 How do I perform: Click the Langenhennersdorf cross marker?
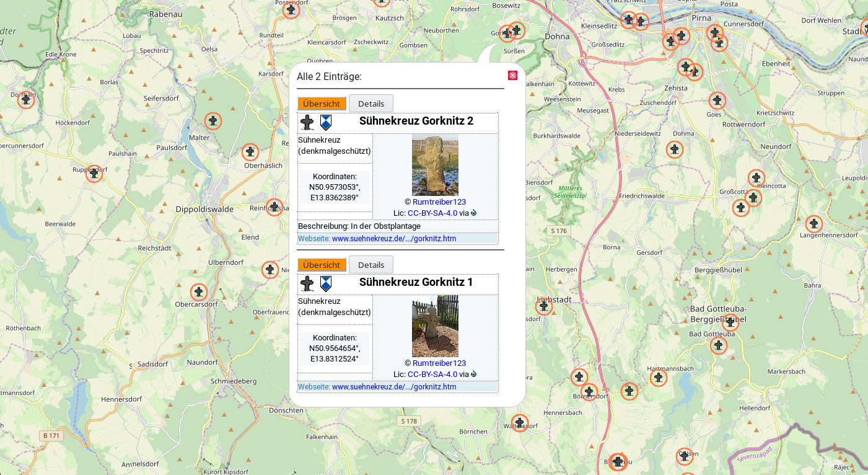[813, 224]
